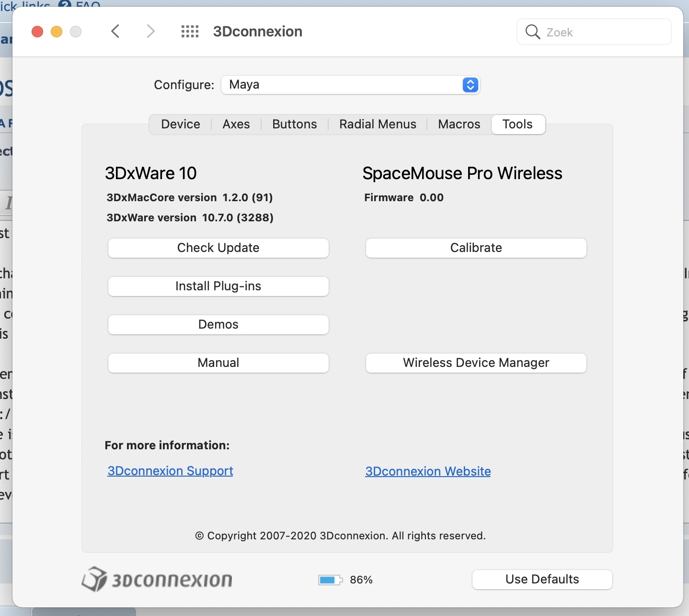Calibrate the SpaceMouse
Screen dimensions: 689x616
pos(476,248)
